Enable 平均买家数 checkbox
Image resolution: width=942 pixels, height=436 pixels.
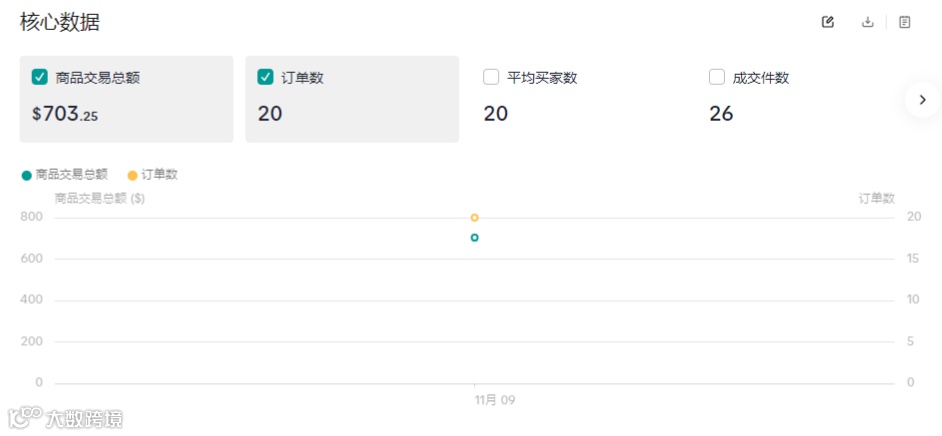(492, 77)
